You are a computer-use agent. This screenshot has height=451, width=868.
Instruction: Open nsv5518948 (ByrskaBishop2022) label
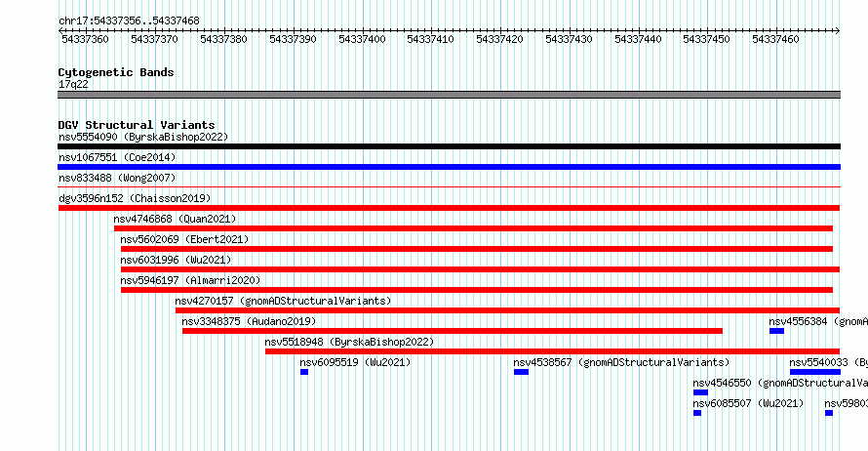tap(349, 342)
